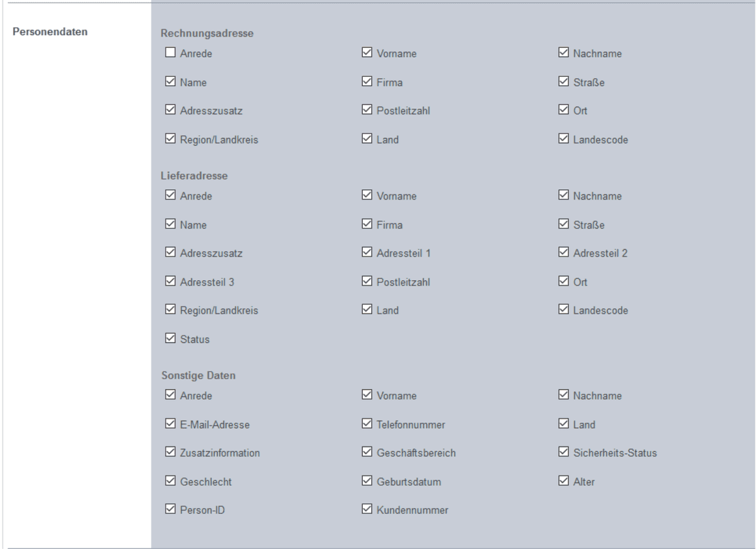
Task: Uncheck the Adressteil 1 checkbox
Action: (367, 253)
